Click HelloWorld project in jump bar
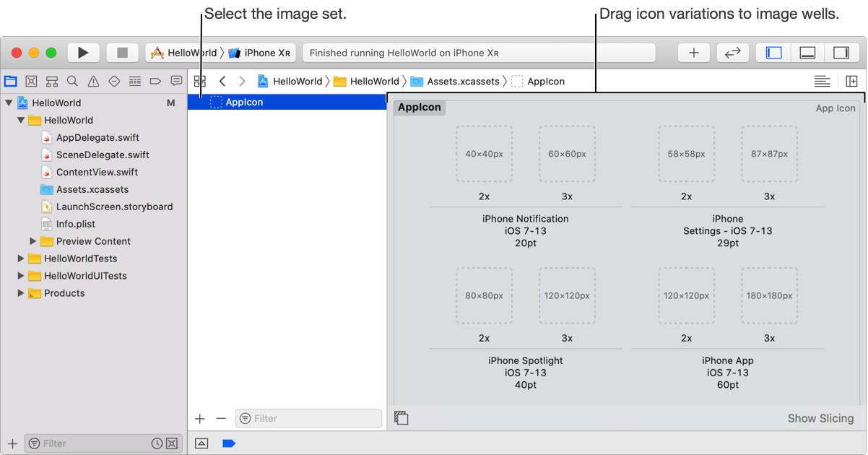 [x=290, y=82]
